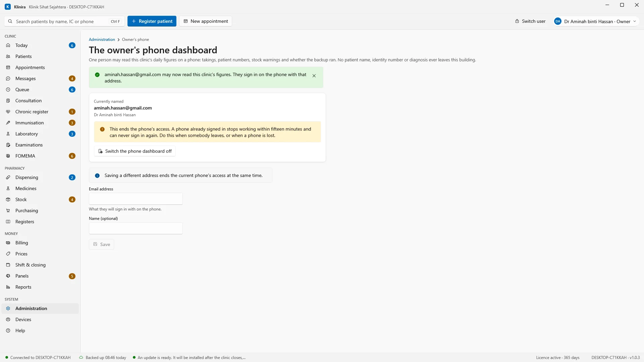Open Appointments in the sidebar
The image size is (644, 362).
pyautogui.click(x=40, y=67)
